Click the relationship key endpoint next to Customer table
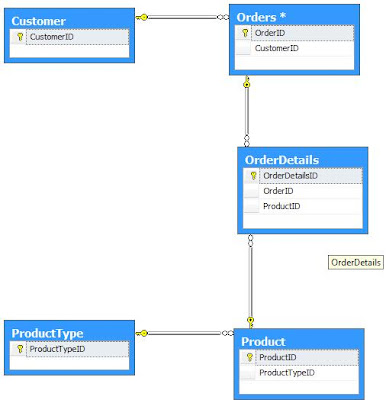The image size is (386, 400). pos(142,17)
